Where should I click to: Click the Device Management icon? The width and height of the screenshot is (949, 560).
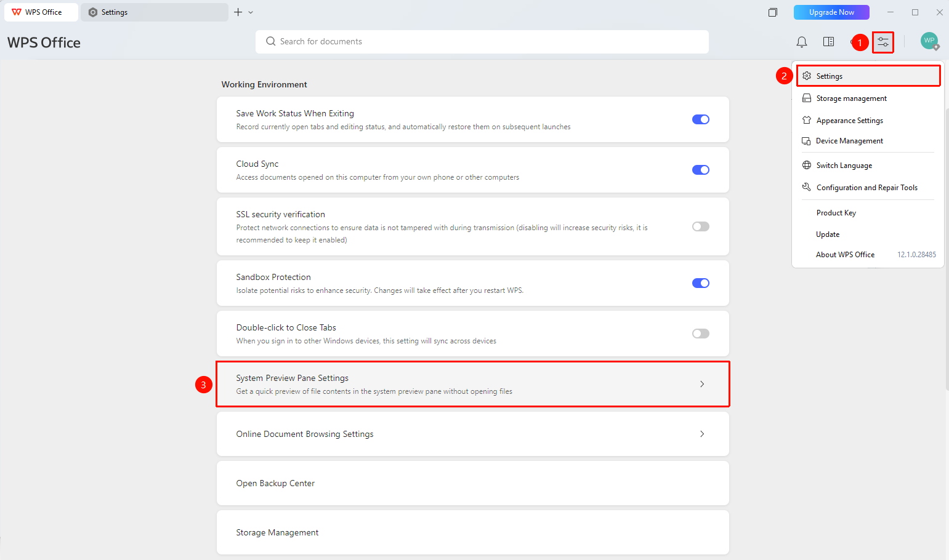tap(806, 141)
